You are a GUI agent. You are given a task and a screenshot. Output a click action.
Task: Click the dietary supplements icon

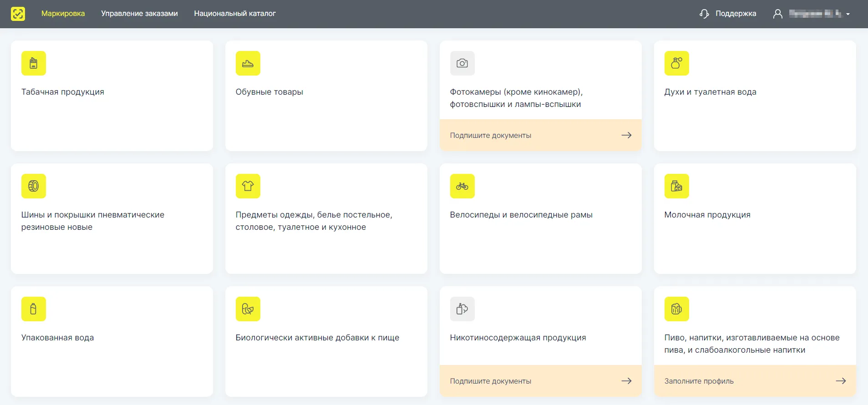coord(248,309)
